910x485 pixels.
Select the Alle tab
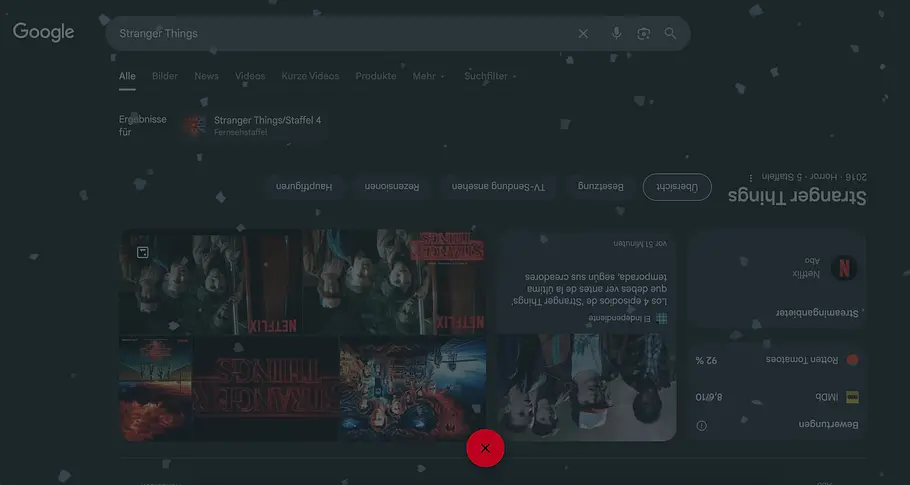pyautogui.click(x=127, y=76)
